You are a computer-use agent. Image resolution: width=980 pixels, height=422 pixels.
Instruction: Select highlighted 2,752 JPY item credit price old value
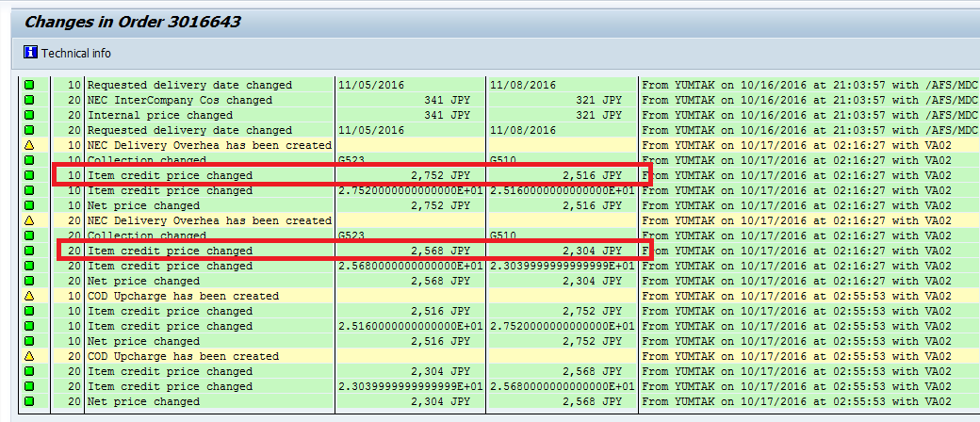(x=439, y=176)
